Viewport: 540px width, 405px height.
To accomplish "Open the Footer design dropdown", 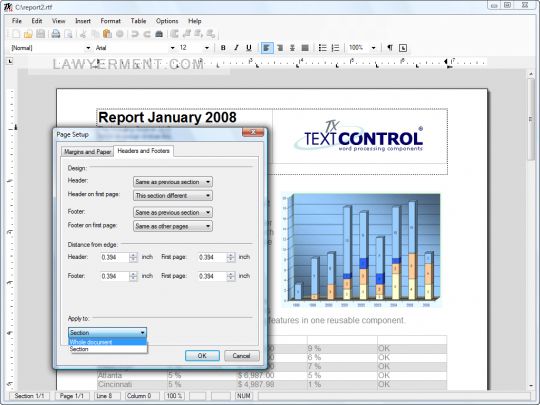I will click(173, 212).
